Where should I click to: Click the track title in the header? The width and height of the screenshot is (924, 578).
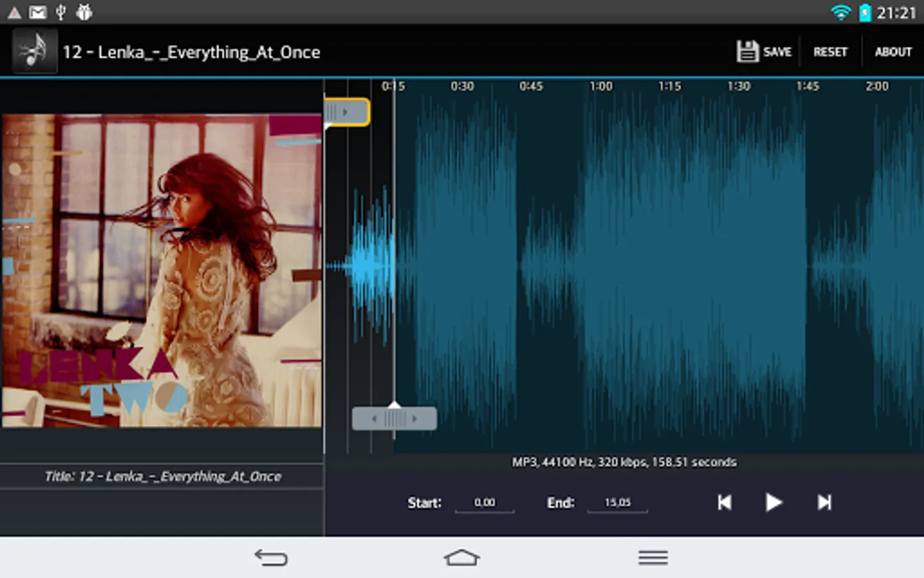191,52
